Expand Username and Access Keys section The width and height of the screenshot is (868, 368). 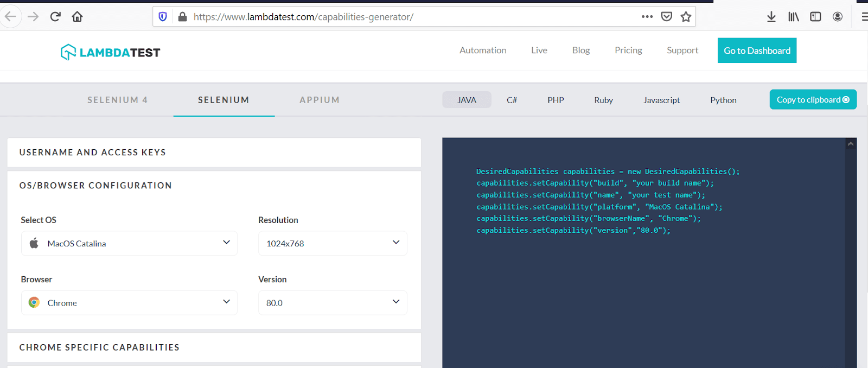(x=214, y=153)
